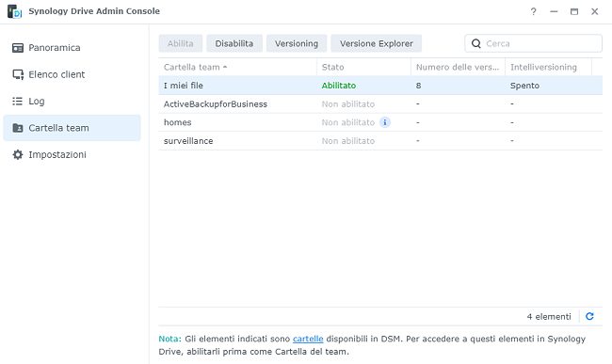Click Non abilitato status for ActiveBackupforBusiness

(x=348, y=104)
